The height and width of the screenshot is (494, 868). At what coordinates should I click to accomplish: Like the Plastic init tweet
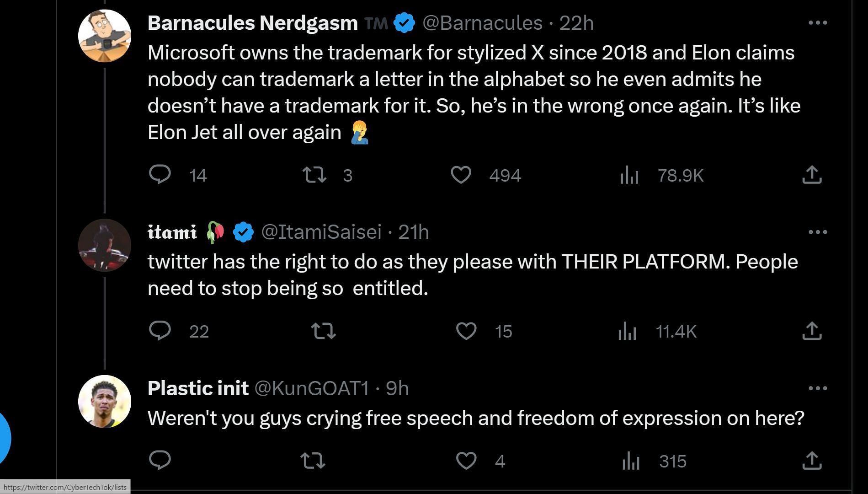click(x=466, y=460)
